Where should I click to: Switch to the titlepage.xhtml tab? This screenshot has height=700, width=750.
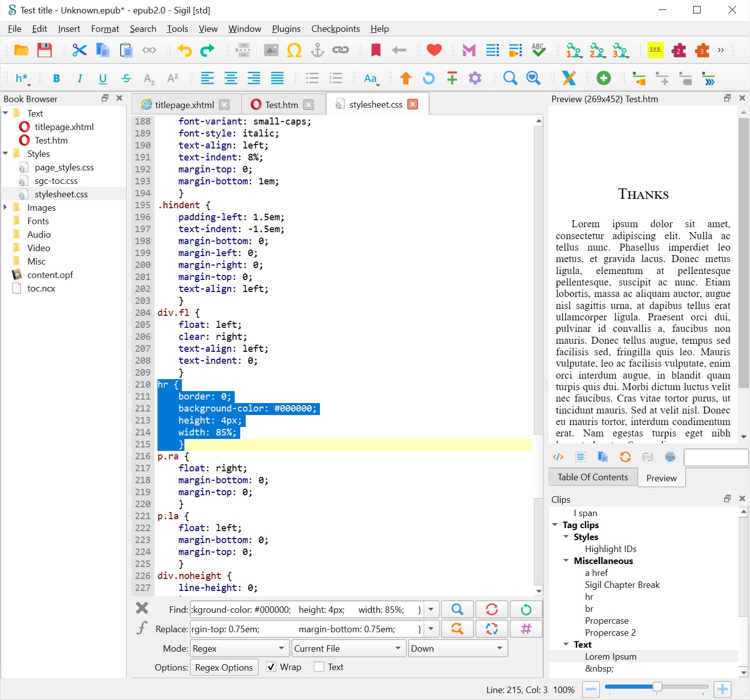184,105
